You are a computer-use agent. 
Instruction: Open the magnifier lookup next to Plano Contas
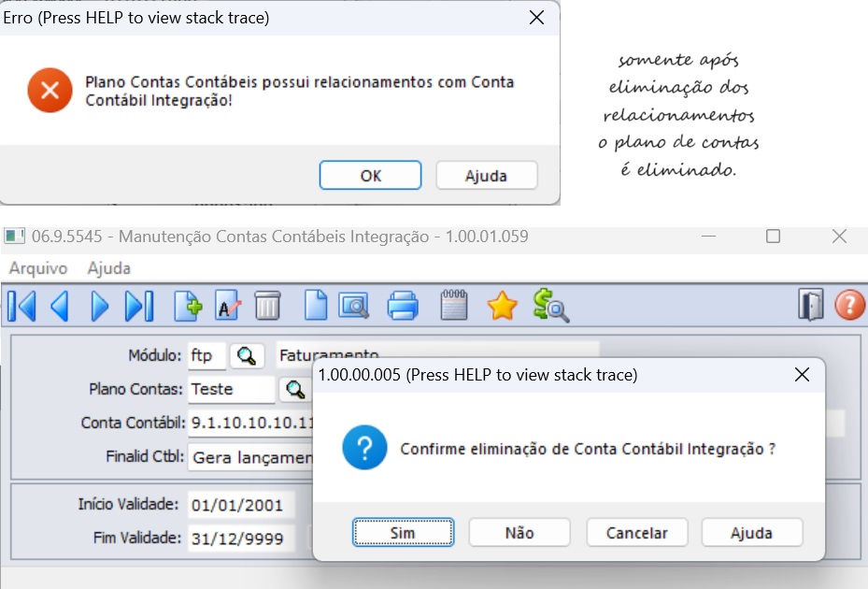[x=295, y=390]
